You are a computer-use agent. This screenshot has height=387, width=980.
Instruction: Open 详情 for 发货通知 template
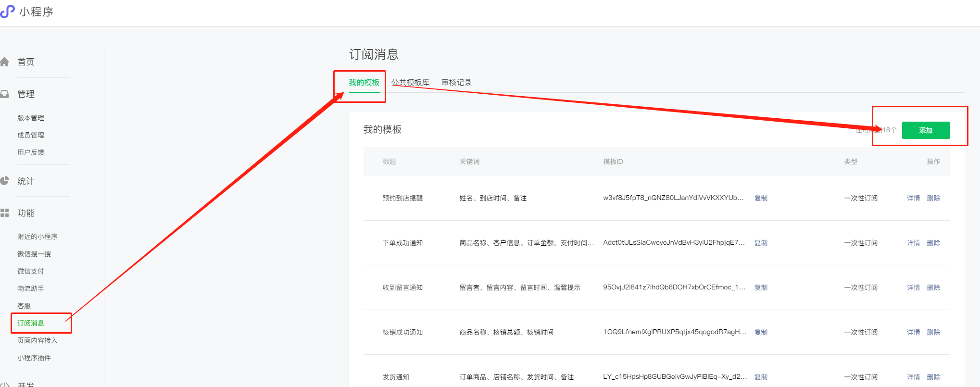tap(913, 377)
